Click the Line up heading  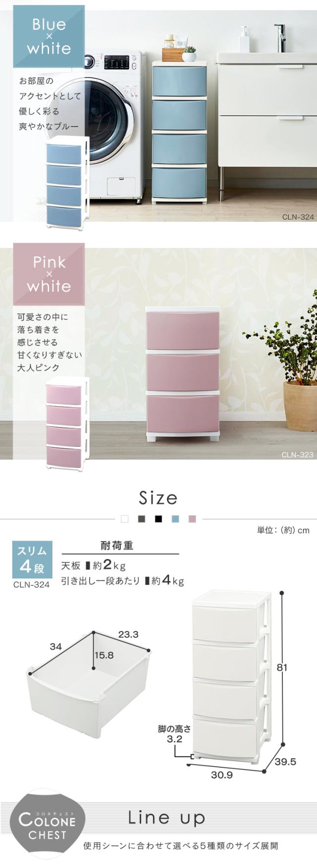point(166,818)
